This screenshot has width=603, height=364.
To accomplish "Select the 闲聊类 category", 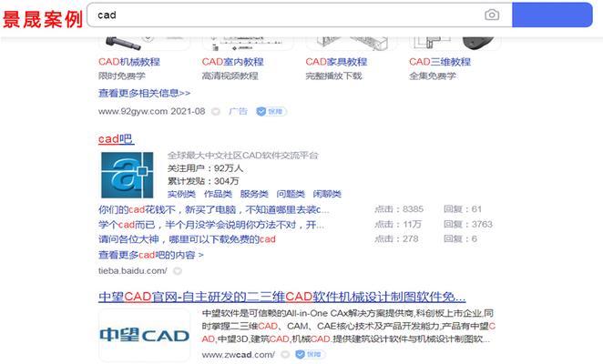I will coord(327,194).
